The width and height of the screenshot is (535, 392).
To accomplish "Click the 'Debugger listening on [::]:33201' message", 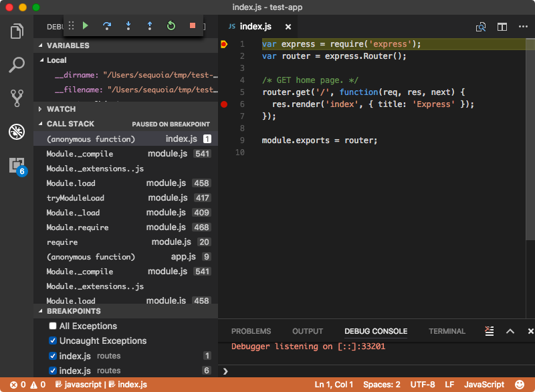I will click(x=308, y=347).
